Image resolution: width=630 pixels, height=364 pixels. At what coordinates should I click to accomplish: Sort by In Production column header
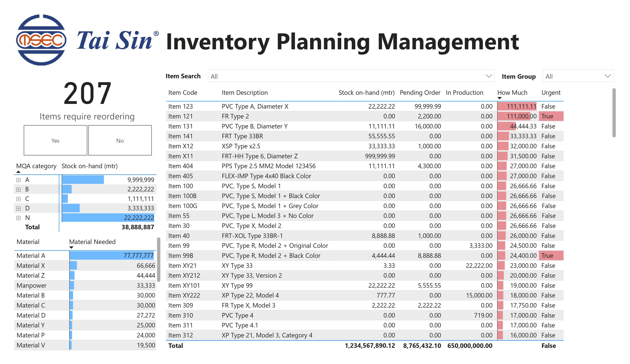pyautogui.click(x=464, y=93)
